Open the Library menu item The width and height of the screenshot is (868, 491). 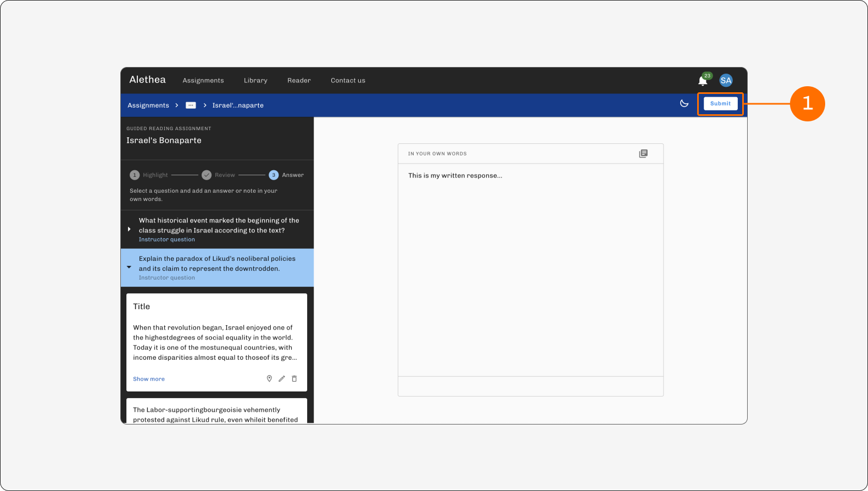(x=255, y=80)
